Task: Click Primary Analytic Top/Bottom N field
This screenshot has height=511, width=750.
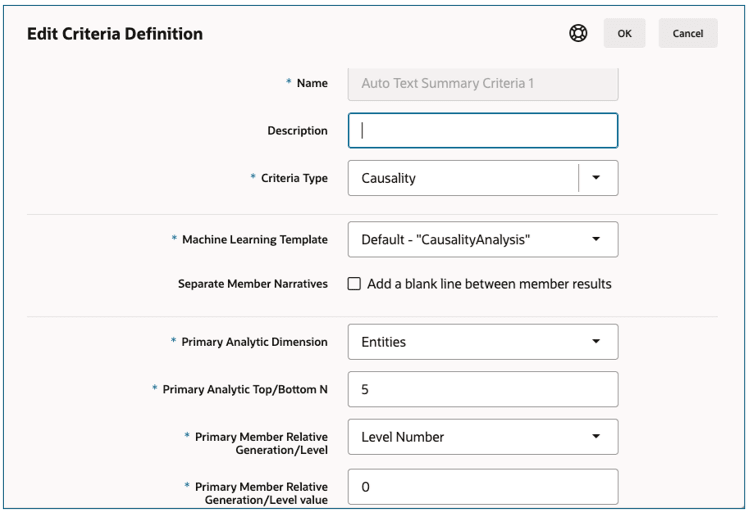Action: (x=483, y=389)
